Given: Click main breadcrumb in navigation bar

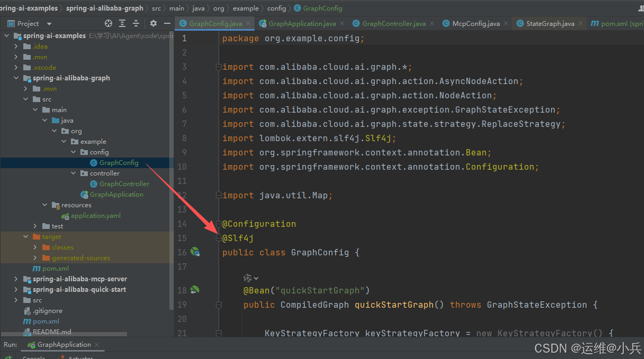Looking at the screenshot, I should (177, 8).
